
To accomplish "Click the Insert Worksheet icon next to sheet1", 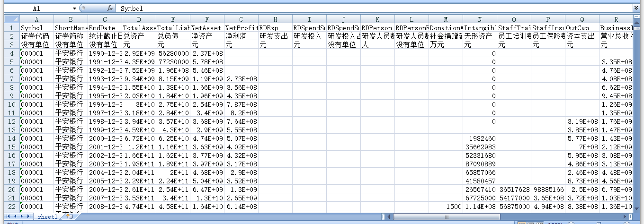I will [x=69, y=216].
